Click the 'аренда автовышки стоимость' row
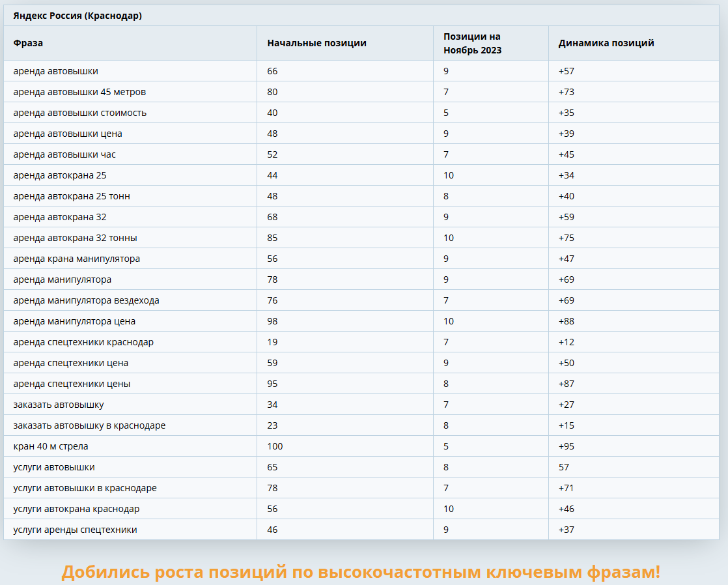Screen dimensions: 728x585 click(x=361, y=113)
